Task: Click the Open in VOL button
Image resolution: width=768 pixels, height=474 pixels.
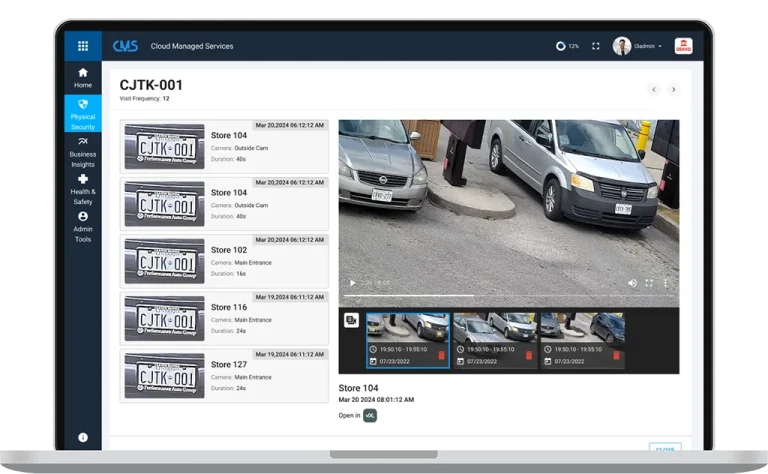Action: pos(370,415)
